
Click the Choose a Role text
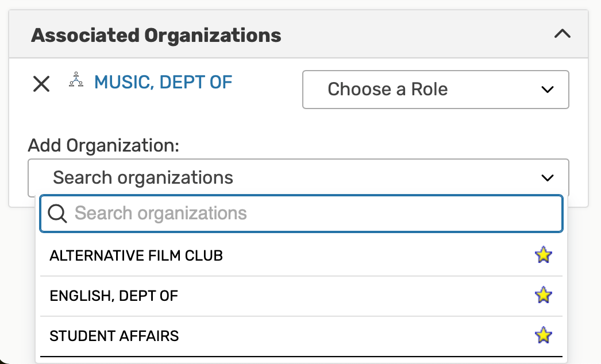[387, 90]
